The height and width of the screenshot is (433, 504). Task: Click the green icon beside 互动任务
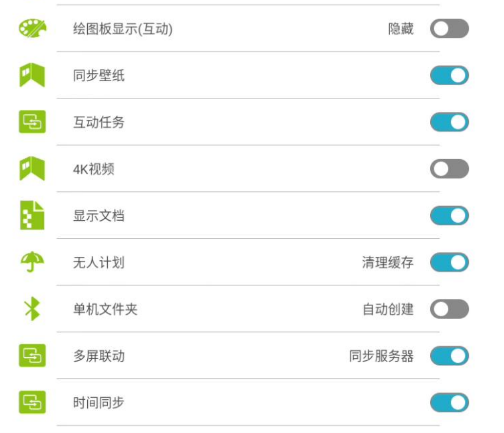[32, 122]
